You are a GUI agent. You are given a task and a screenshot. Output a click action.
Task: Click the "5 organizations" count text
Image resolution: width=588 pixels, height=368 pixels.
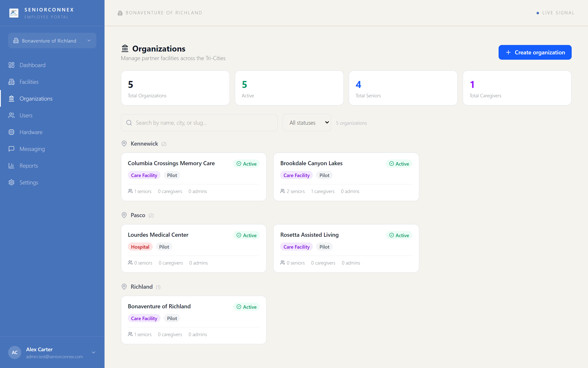point(351,123)
